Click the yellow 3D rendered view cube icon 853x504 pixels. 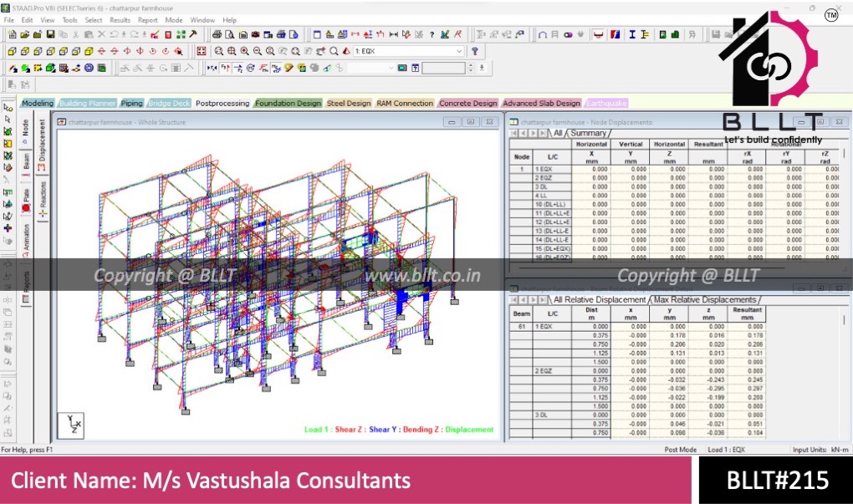(x=89, y=51)
